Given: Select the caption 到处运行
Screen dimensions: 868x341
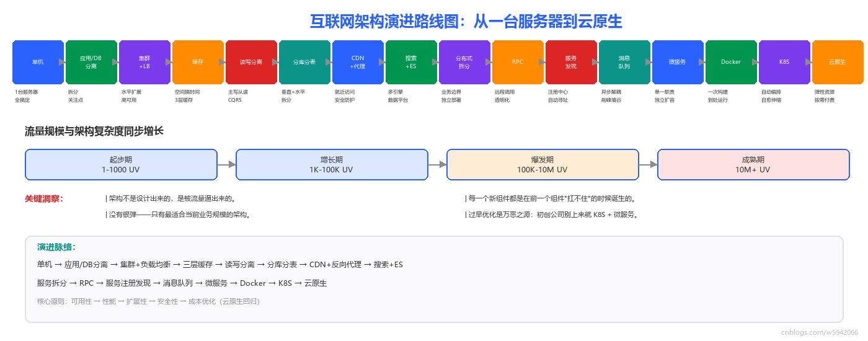Looking at the screenshot, I should pyautogui.click(x=718, y=100).
